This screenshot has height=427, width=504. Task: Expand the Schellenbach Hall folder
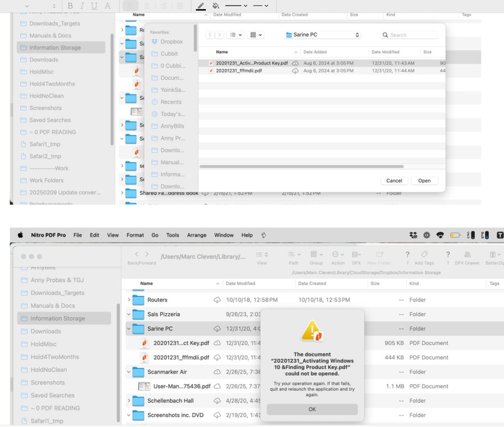(x=130, y=401)
